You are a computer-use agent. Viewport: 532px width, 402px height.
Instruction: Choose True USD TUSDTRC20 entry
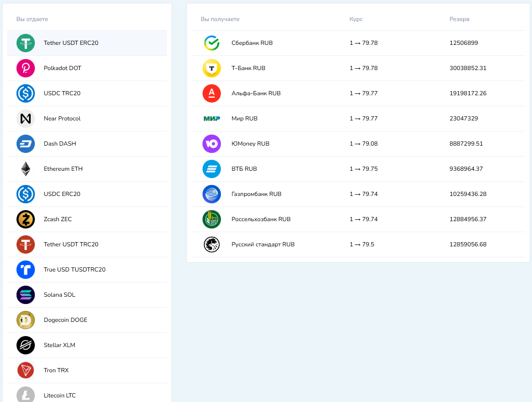[75, 270]
